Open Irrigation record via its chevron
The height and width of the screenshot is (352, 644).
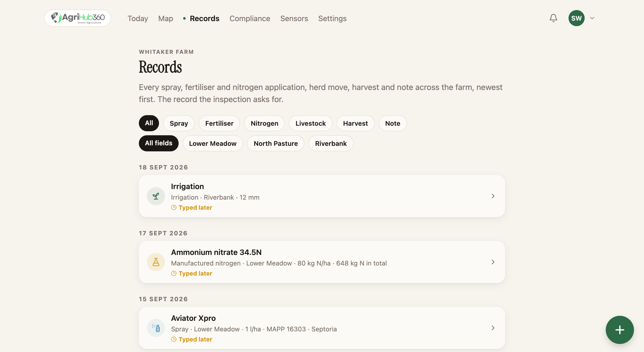493,196
